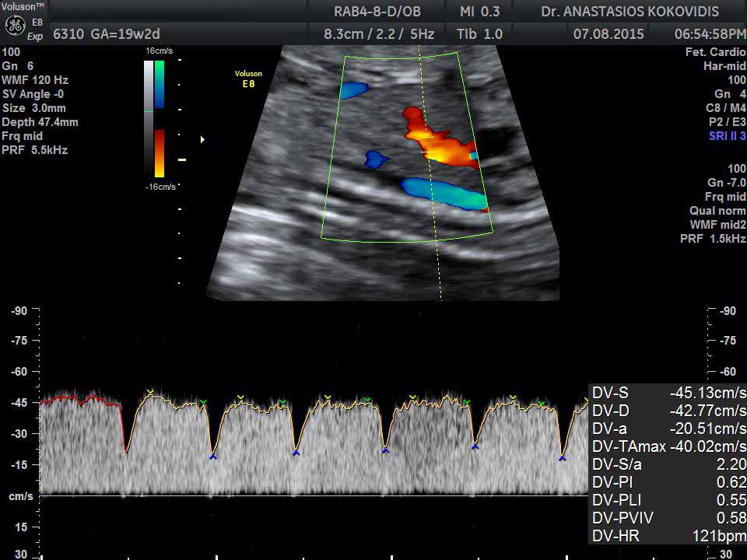
Task: Click Qual norm setting
Action: point(717,211)
